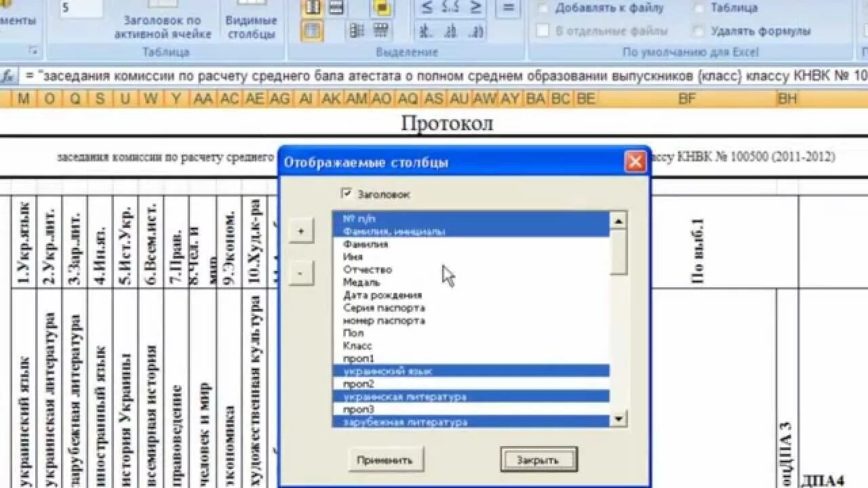868x488 pixels.
Task: Toggle the Таблица checkbox in the ribbon
Action: coord(698,8)
